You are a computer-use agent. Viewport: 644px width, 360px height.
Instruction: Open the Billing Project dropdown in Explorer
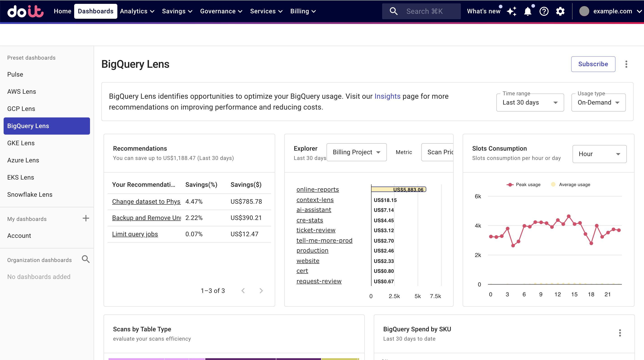[x=357, y=152]
